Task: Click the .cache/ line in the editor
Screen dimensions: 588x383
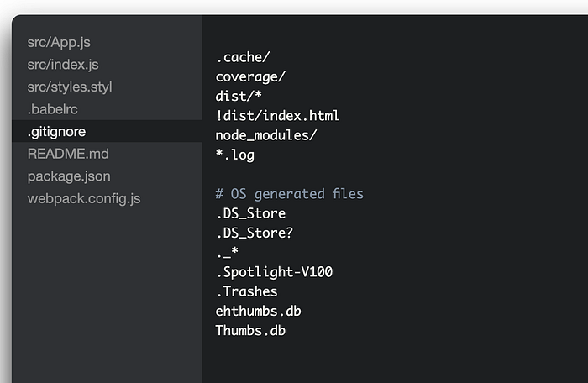Action: point(243,57)
